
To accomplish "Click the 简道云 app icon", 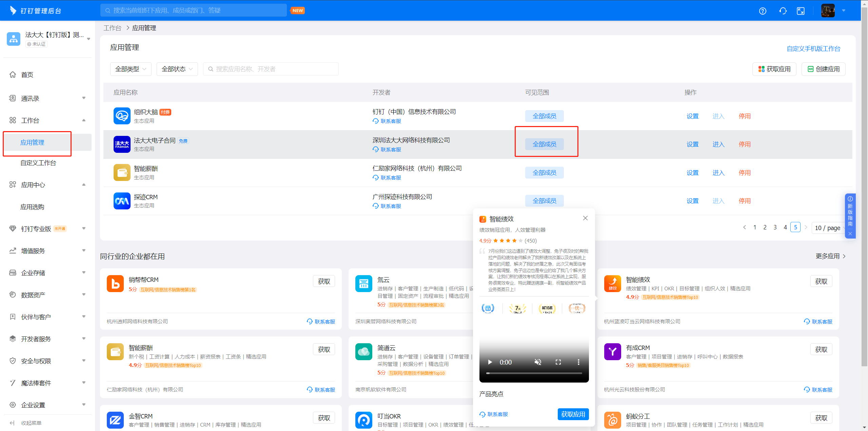I will tap(363, 352).
